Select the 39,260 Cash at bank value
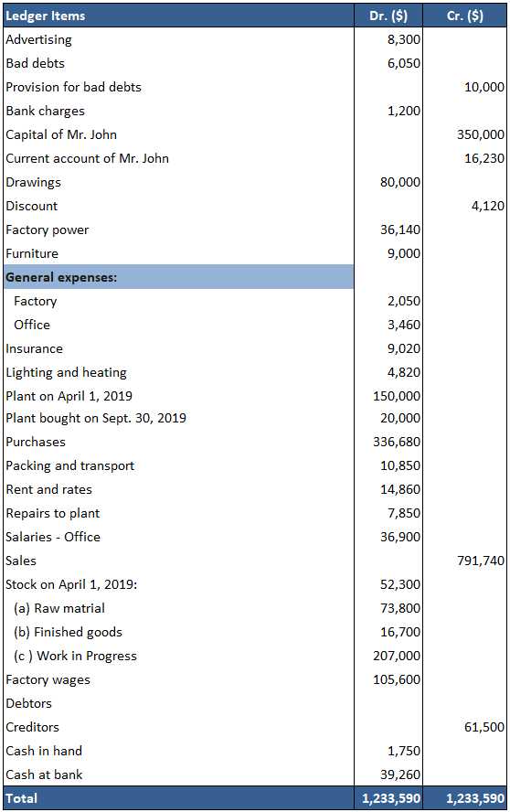The height and width of the screenshot is (812, 510). coord(400,775)
